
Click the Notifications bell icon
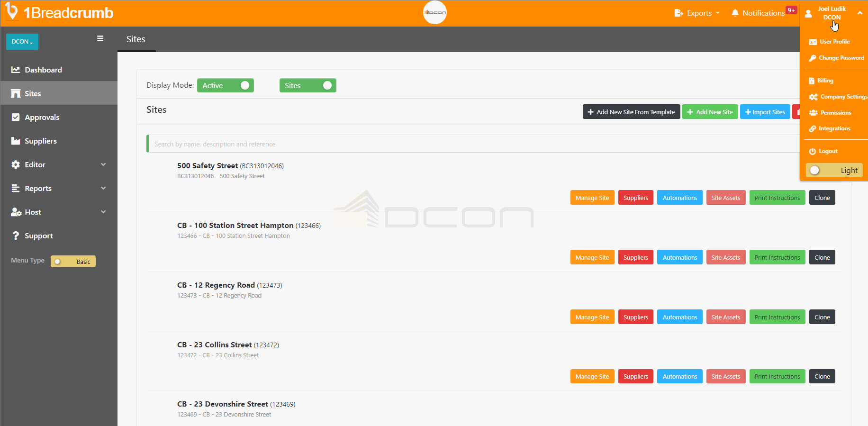pyautogui.click(x=735, y=13)
